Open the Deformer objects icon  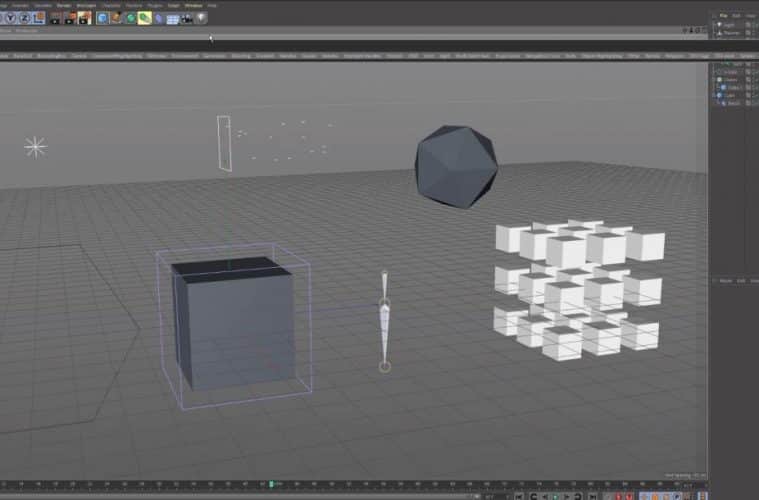tap(159, 18)
